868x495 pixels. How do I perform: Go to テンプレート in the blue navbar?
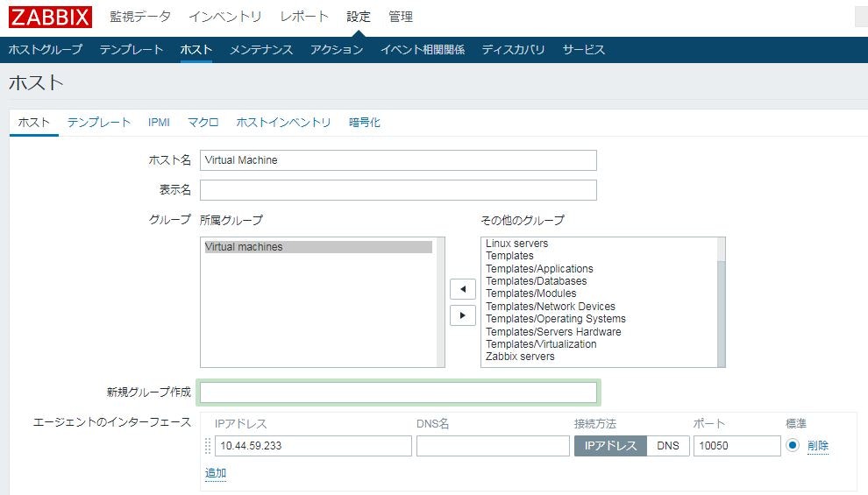tap(132, 50)
